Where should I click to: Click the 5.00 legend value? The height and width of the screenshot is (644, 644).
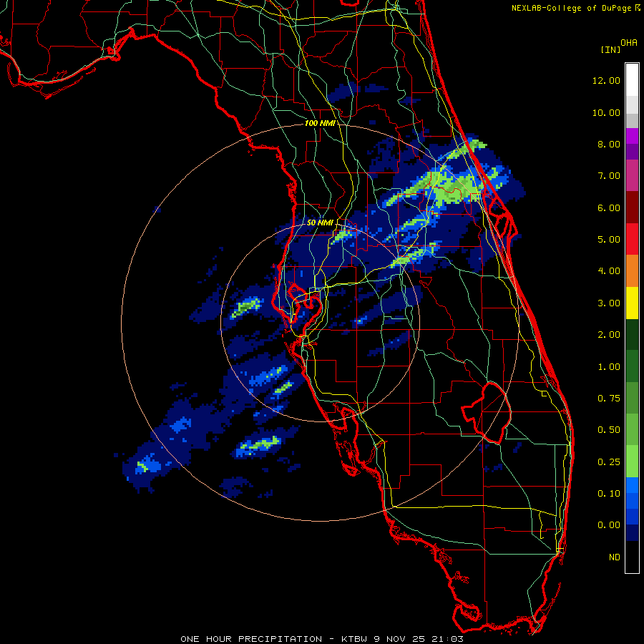[609, 240]
